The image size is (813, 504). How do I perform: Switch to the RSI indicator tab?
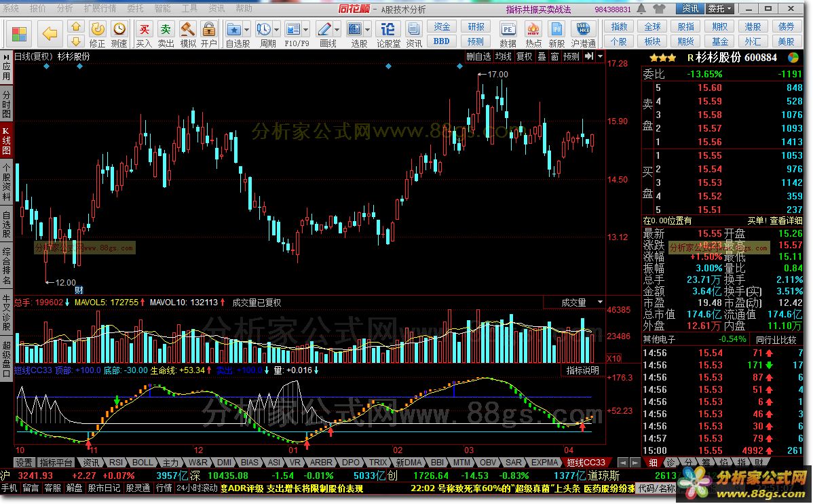115,463
